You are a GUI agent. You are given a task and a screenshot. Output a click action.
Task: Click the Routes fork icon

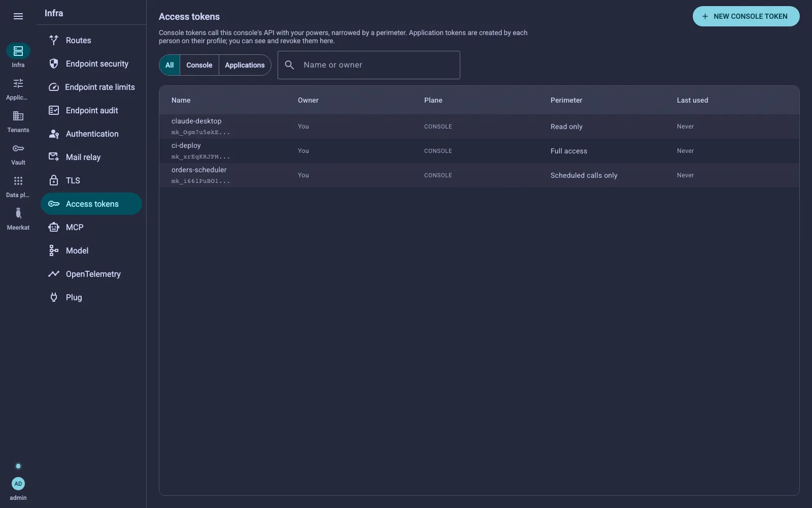[x=54, y=40]
